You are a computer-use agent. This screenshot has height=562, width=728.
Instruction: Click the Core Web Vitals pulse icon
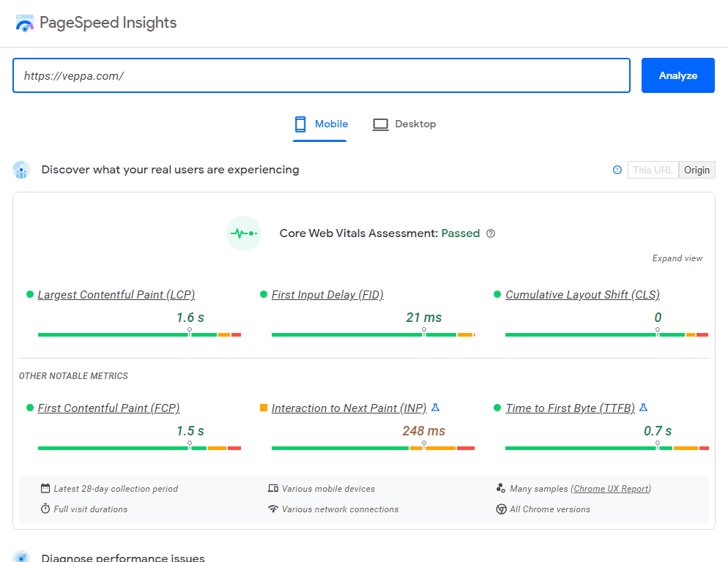coord(244,233)
